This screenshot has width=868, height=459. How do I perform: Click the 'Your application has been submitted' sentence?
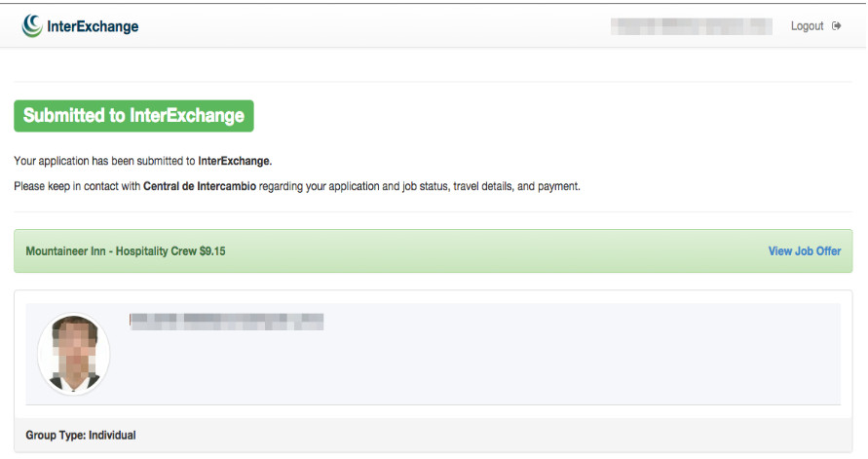[143, 161]
